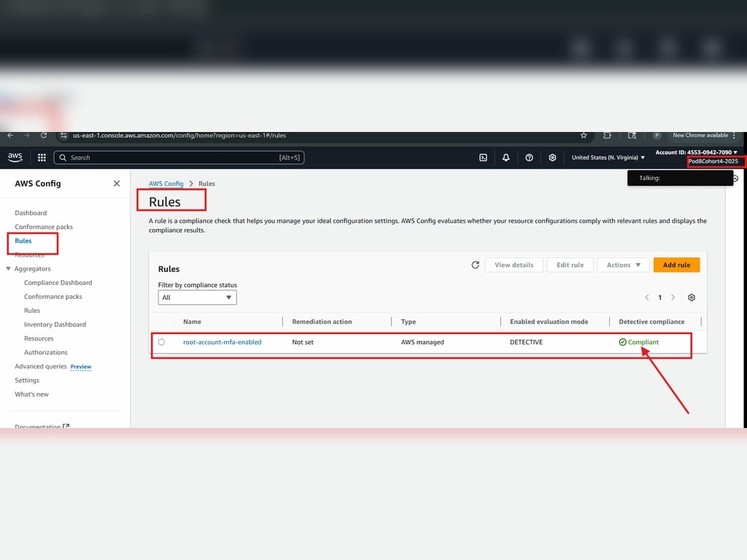Close the AWS Config side panel
Image resolution: width=747 pixels, height=560 pixels.
117,183
